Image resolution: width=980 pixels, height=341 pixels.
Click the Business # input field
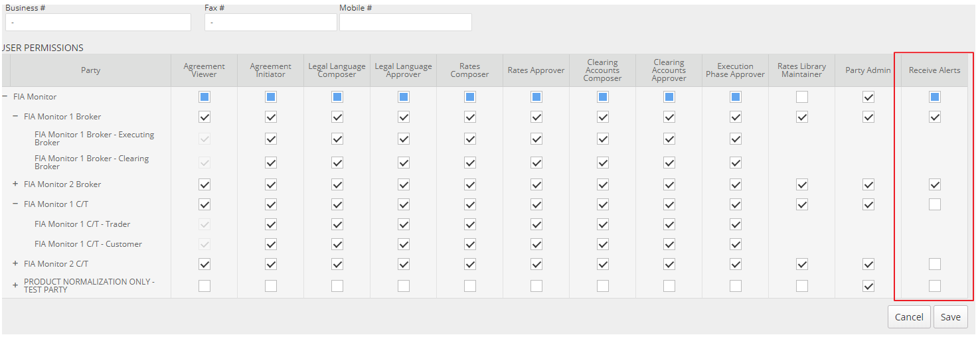(x=98, y=23)
